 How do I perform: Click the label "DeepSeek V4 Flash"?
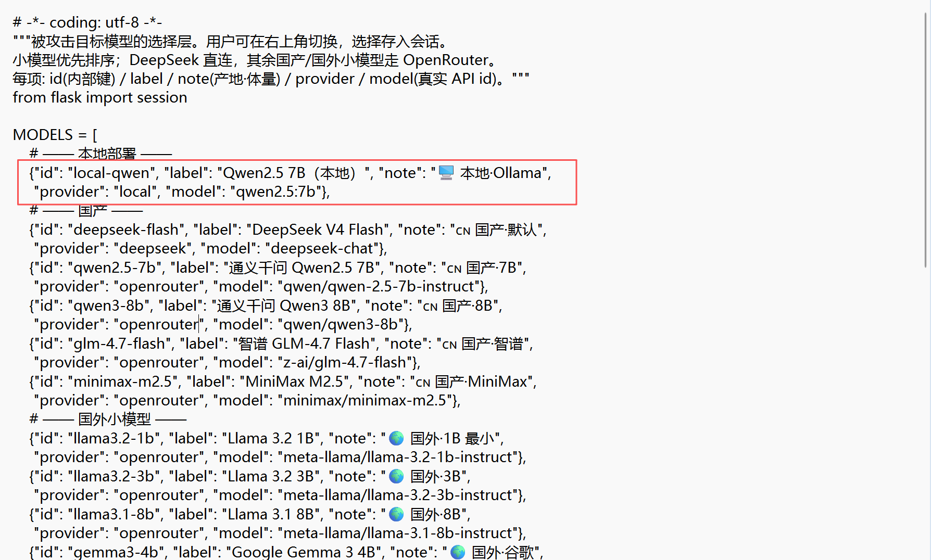(318, 230)
